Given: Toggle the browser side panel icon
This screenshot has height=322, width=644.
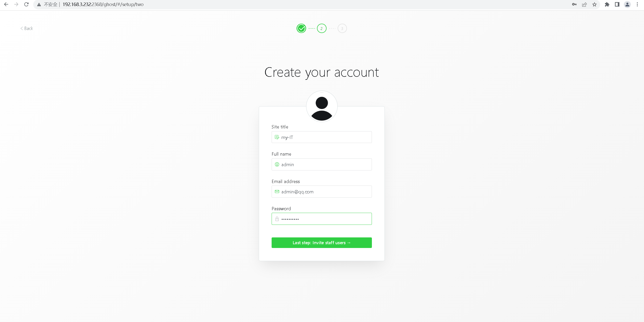Looking at the screenshot, I should point(617,4).
